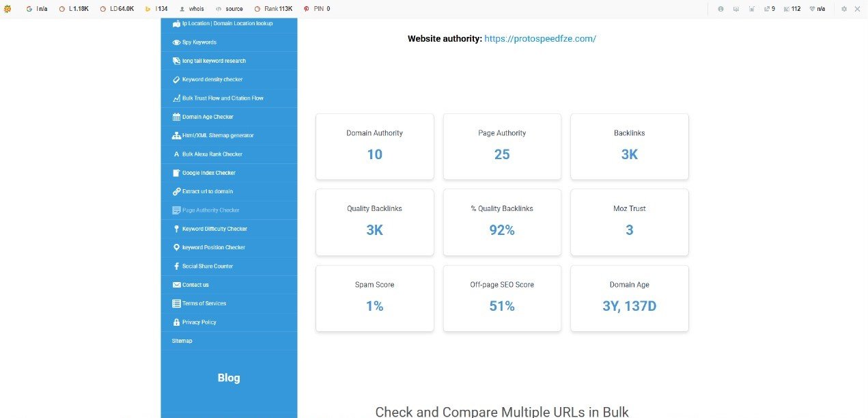Open the diagnosis monitor icon in toolbar
The image size is (868, 418).
[x=736, y=9]
